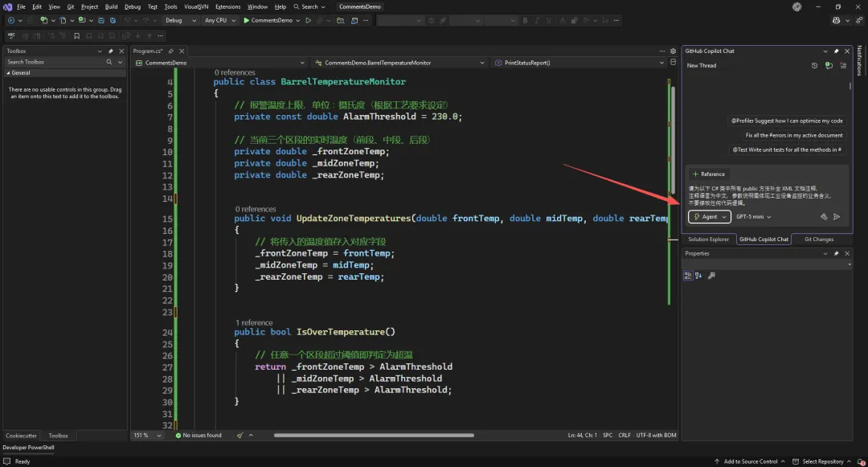
Task: Click the Live Share icon at top right
Action: [859, 20]
